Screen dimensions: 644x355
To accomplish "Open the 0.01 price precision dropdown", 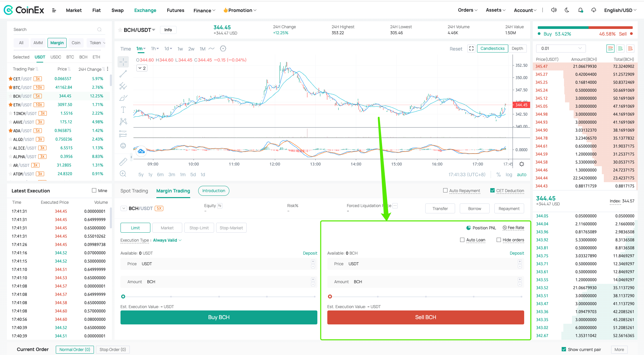I will click(x=561, y=49).
